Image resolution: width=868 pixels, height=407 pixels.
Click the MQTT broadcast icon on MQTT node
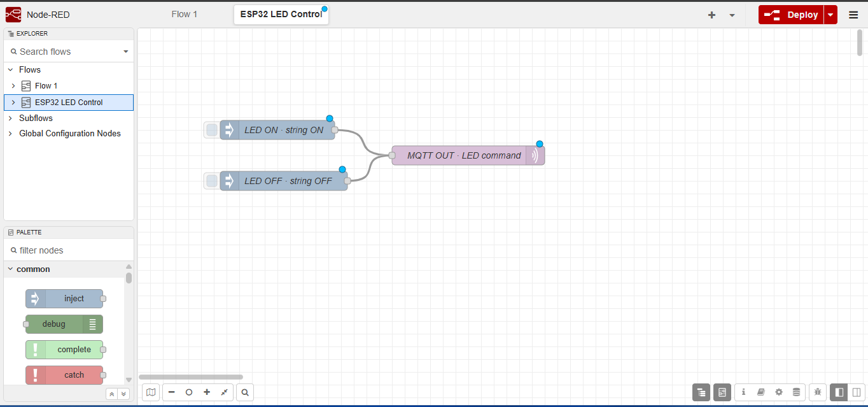point(535,155)
